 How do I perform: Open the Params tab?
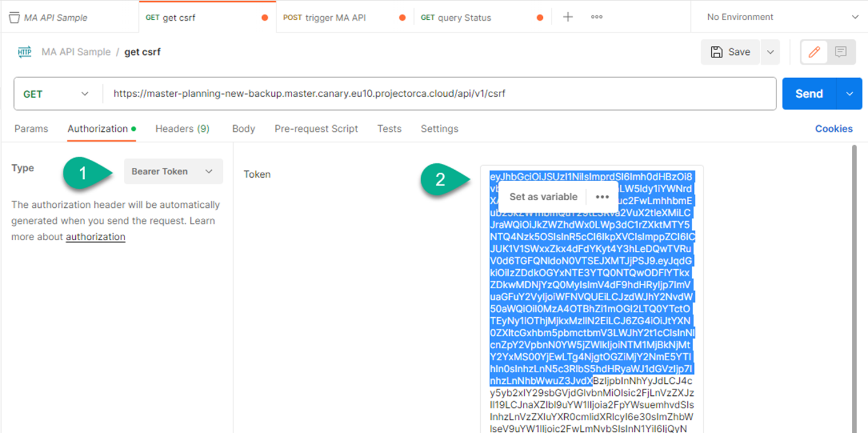tap(31, 129)
